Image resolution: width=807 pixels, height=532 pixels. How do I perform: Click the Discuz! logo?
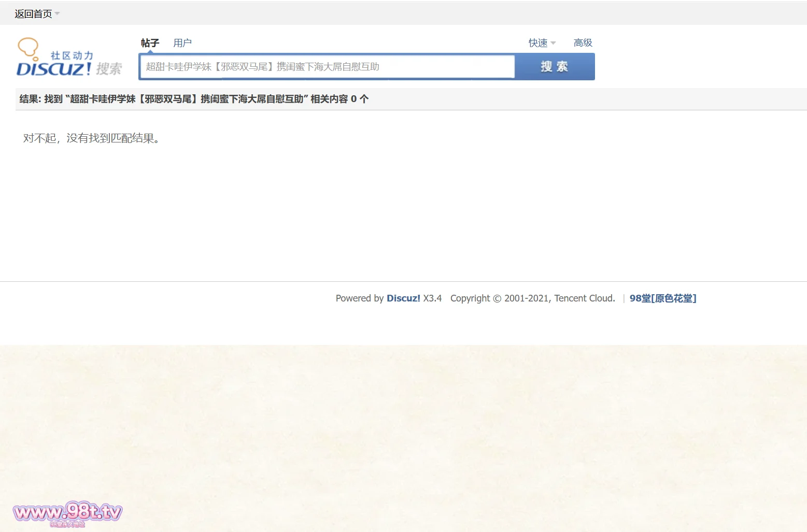[54, 69]
